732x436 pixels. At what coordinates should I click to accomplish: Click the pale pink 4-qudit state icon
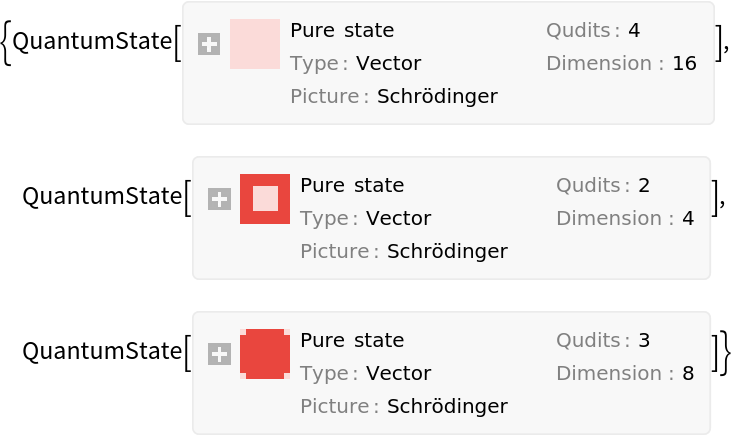click(x=255, y=44)
